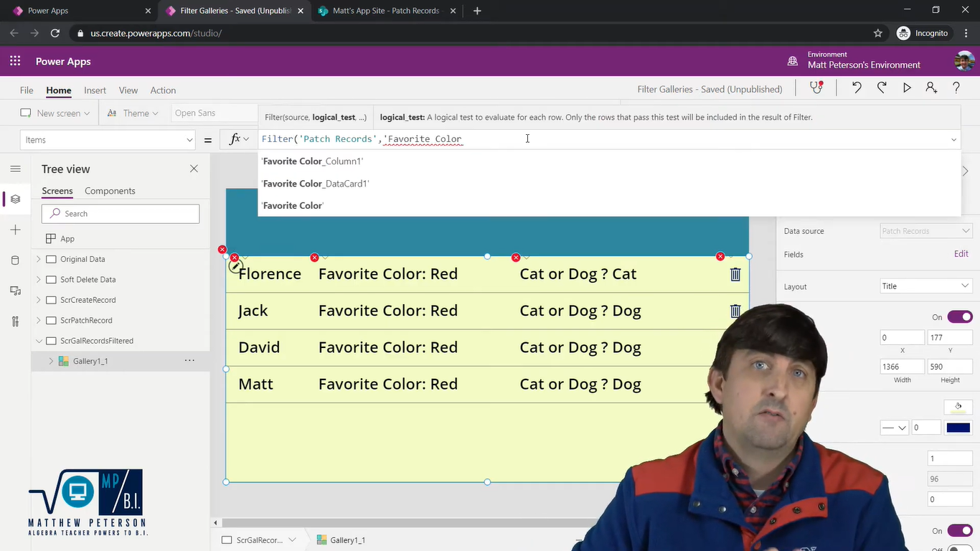Open the Tree view layers icon
The width and height of the screenshot is (980, 551).
pyautogui.click(x=15, y=199)
